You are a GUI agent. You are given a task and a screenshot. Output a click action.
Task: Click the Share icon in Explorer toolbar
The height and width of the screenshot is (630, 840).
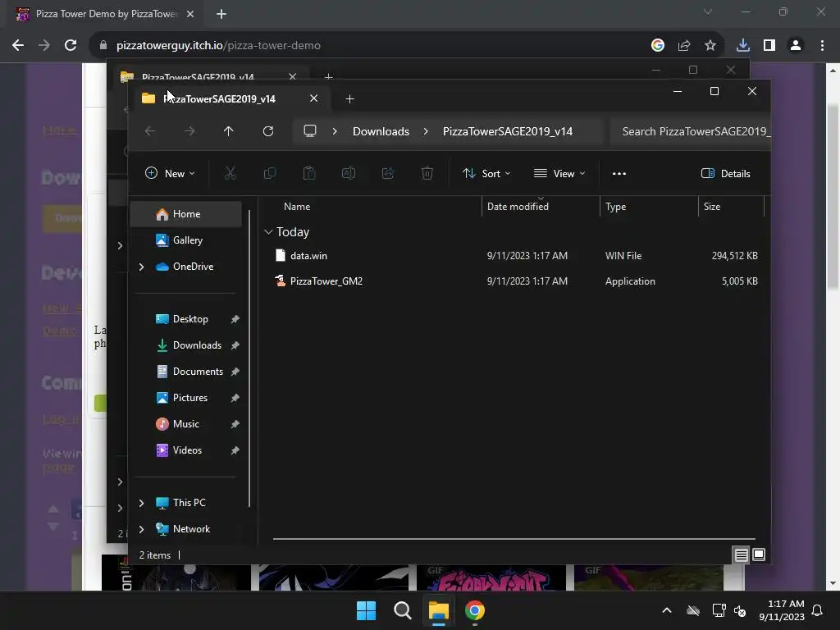[x=388, y=173]
